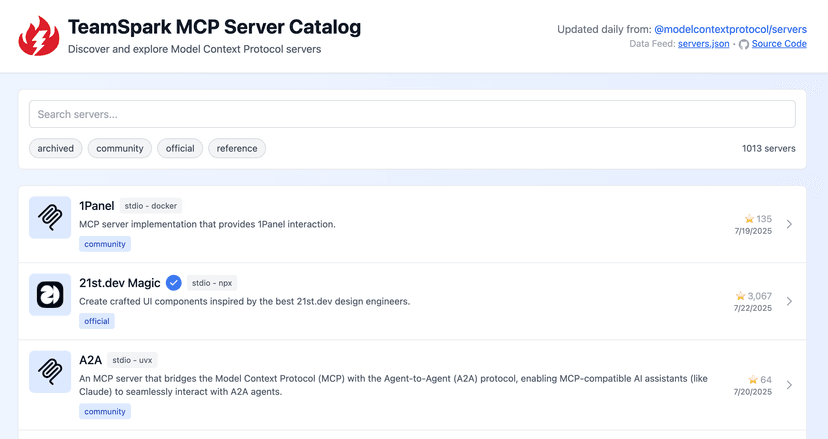
Task: Click the community tag under A2A
Action: click(105, 412)
